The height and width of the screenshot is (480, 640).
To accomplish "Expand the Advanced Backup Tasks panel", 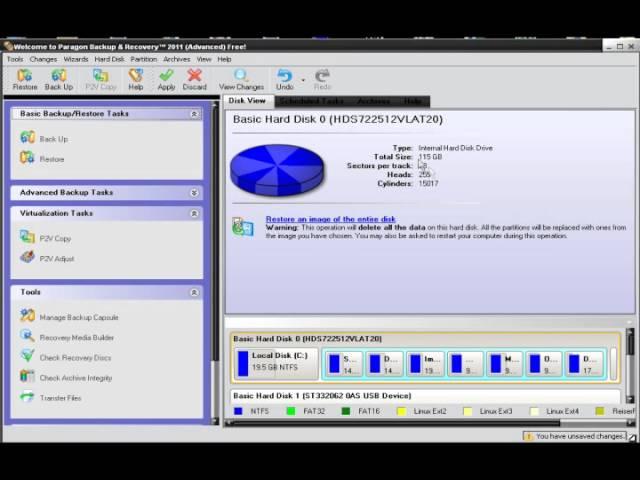I will tap(194, 193).
